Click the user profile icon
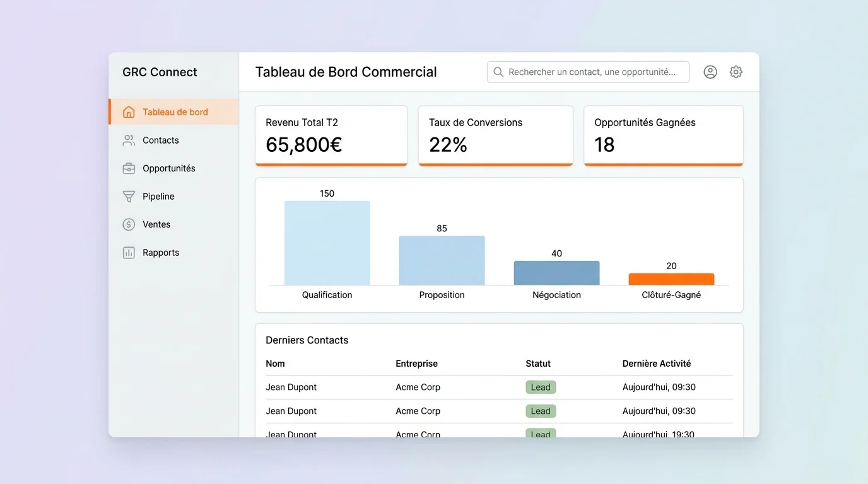 click(x=710, y=71)
